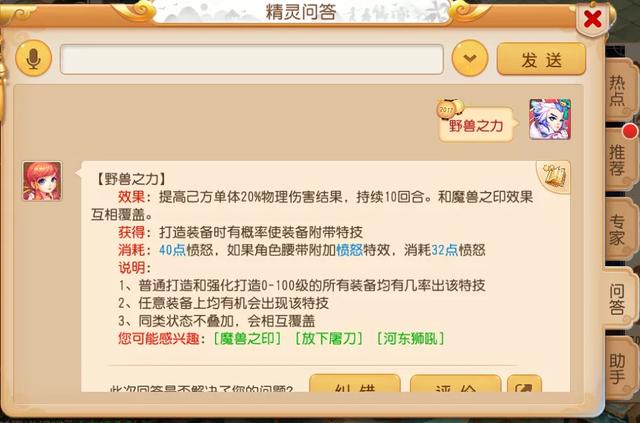The height and width of the screenshot is (423, 640).
Task: Tap the share arrow icon below the answer
Action: [x=524, y=384]
